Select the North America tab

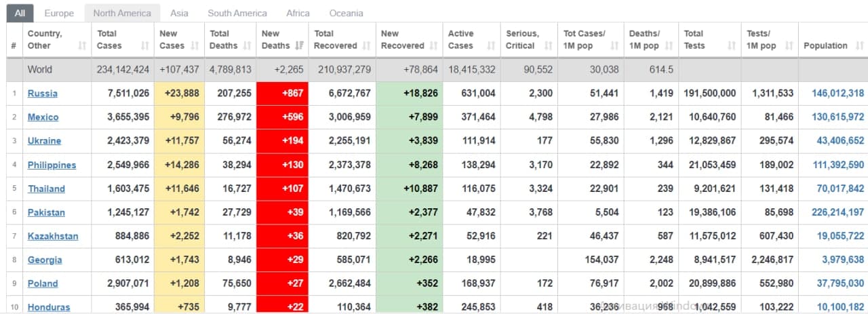click(x=122, y=13)
